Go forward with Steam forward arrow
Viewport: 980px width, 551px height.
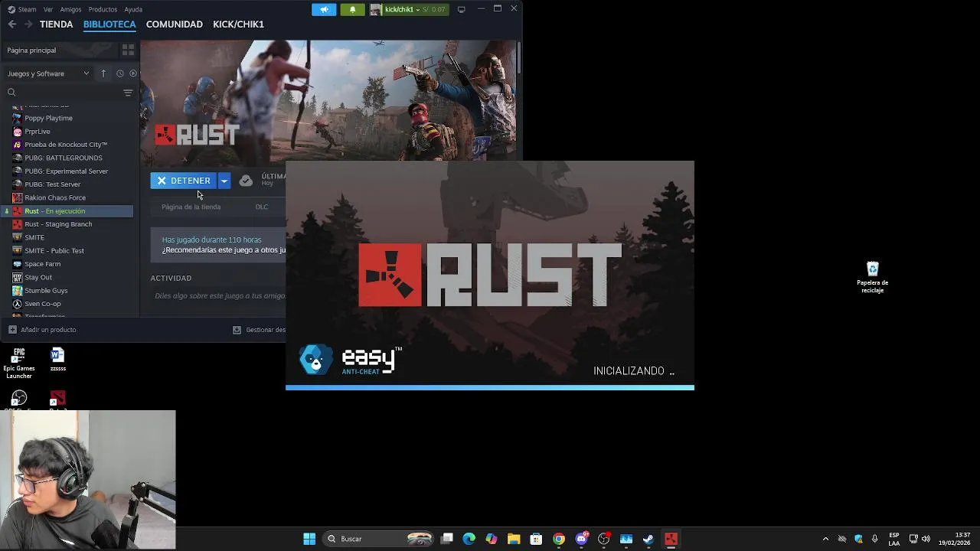(x=28, y=24)
